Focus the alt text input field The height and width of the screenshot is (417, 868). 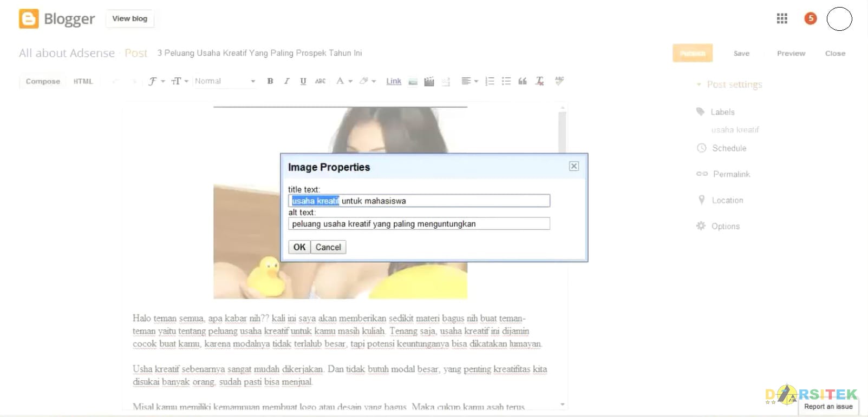419,223
